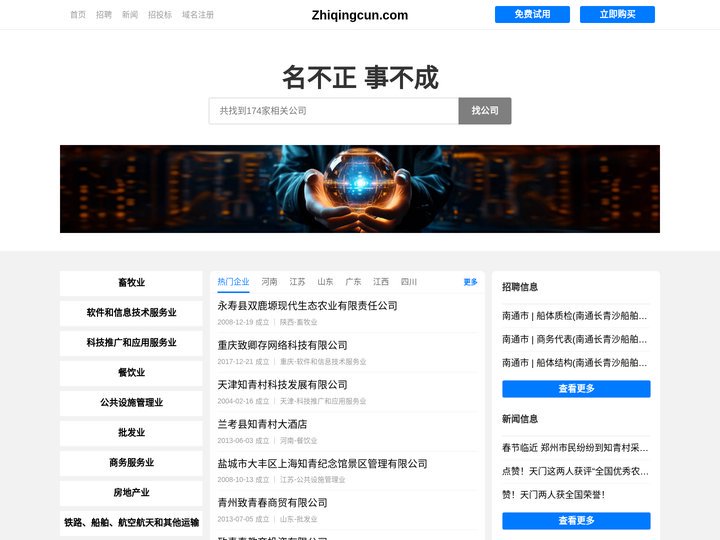Open the 招投标 nav item
Screen dimensions: 720x540
(160, 15)
